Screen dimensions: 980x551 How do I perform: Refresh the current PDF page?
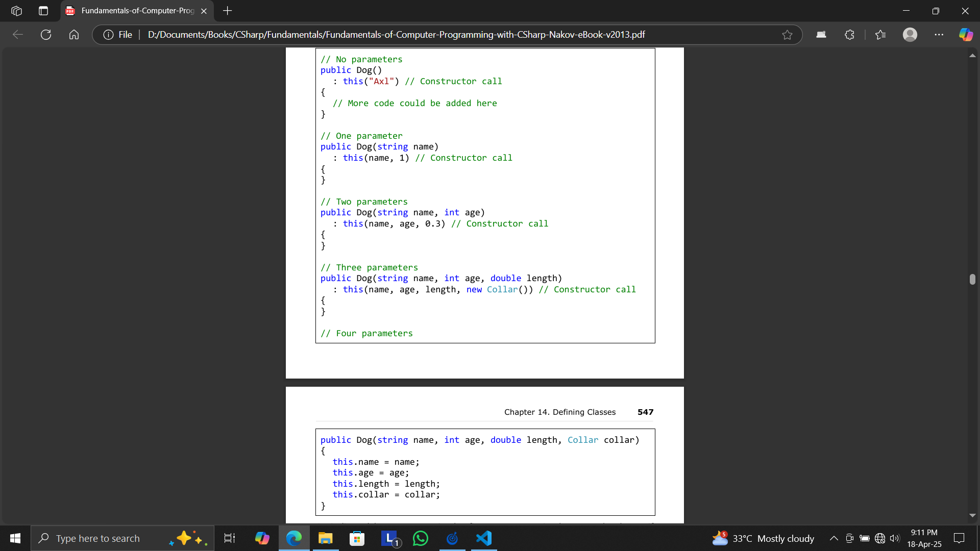click(46, 35)
